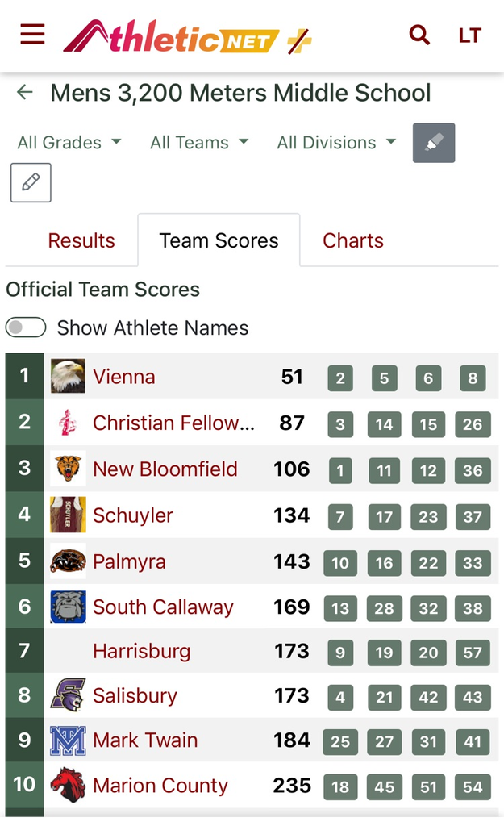Open the Palmyra team link
Image resolution: width=504 pixels, height=826 pixels.
pyautogui.click(x=129, y=561)
